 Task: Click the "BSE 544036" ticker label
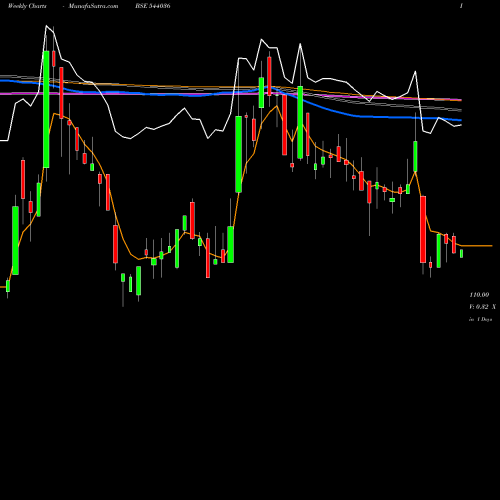click(x=153, y=6)
